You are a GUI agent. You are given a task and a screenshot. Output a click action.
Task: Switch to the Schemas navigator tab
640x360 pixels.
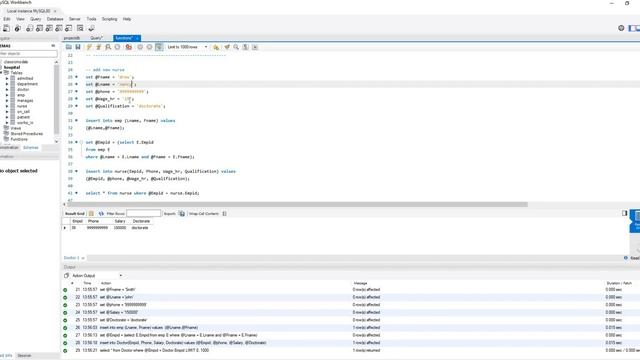[x=31, y=148]
